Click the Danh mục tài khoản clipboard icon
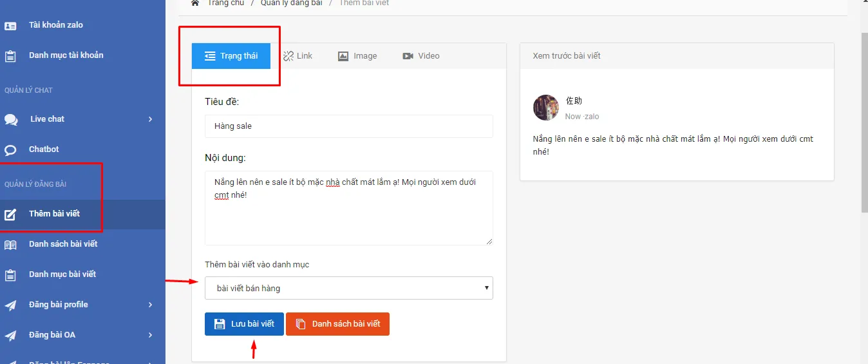 tap(10, 56)
